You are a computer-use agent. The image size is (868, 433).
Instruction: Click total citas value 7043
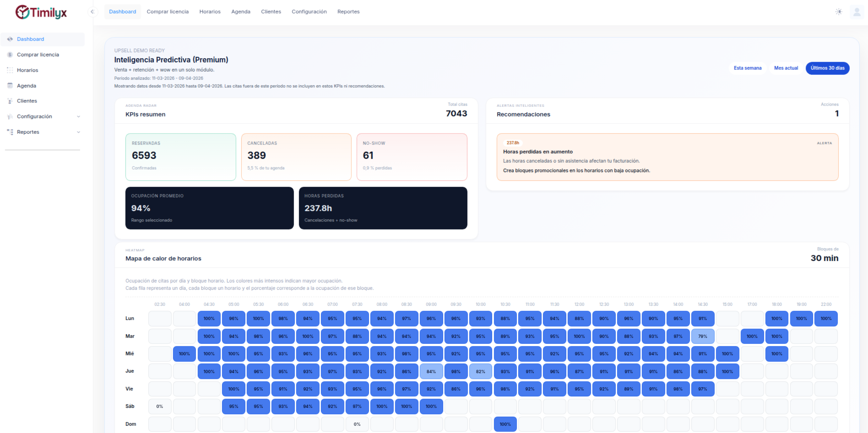pos(456,114)
